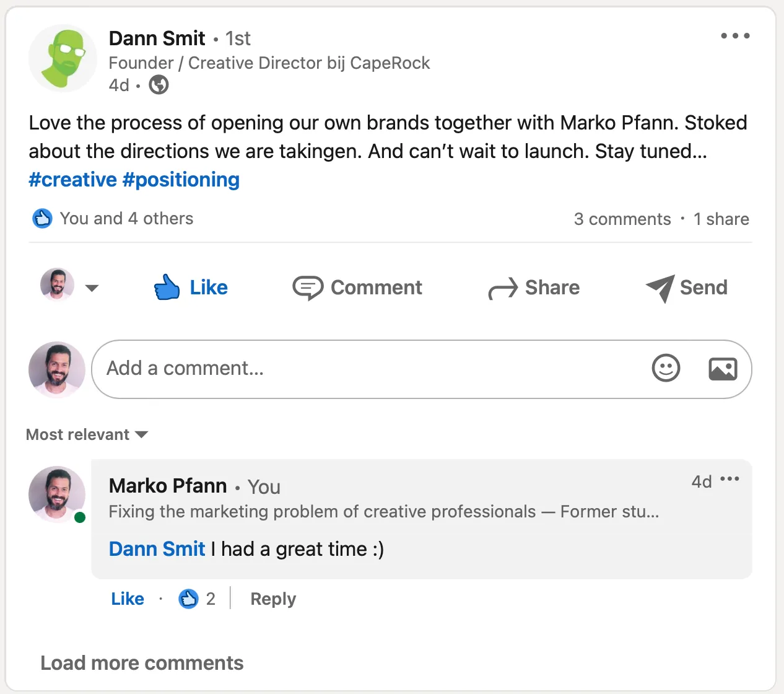
Task: Toggle Like on Marko Pfann's comment
Action: 128,599
